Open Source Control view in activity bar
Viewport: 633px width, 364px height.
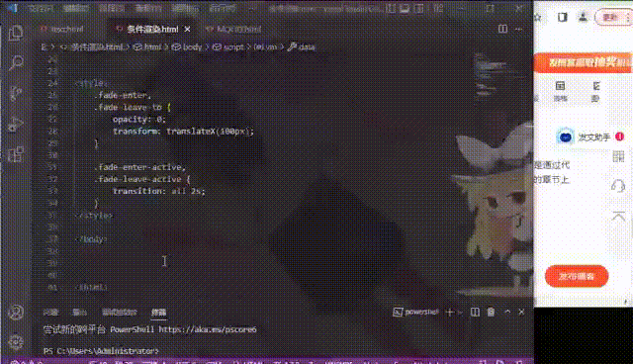(x=16, y=93)
